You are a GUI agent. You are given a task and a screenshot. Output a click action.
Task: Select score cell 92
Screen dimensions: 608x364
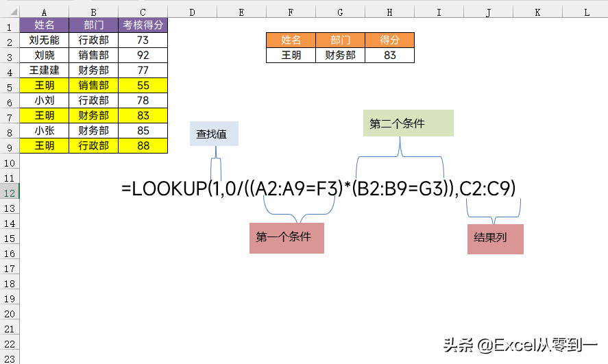tap(143, 55)
